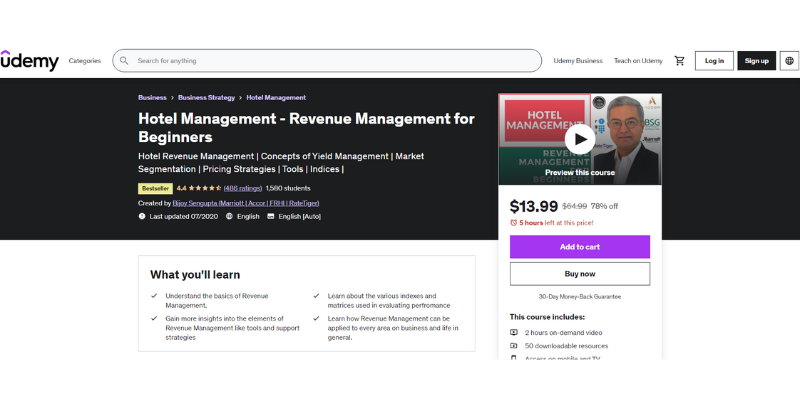The image size is (800, 400).
Task: Open the 486 ratings link
Action: click(x=243, y=188)
